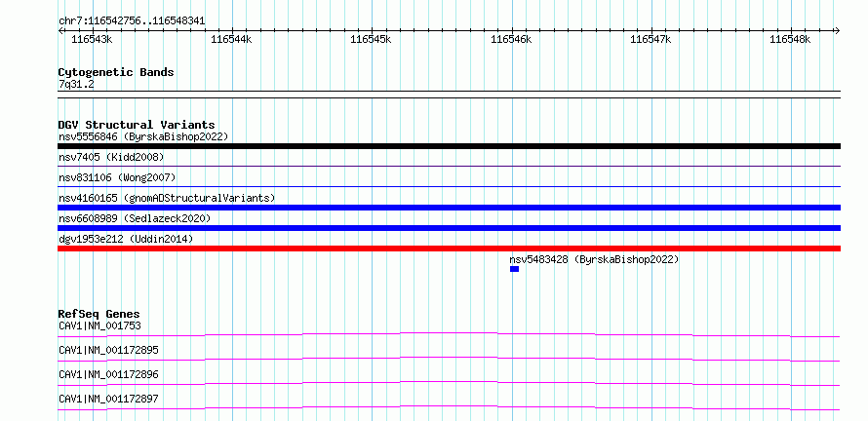Click the 116545k ruler position
Screen dimensions: 868x421
tap(372, 39)
